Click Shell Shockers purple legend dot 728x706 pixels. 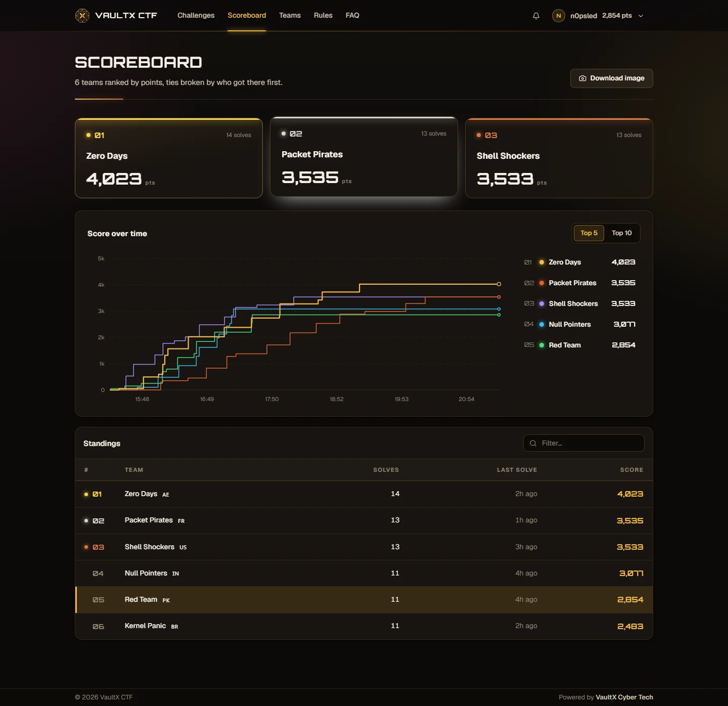click(541, 304)
